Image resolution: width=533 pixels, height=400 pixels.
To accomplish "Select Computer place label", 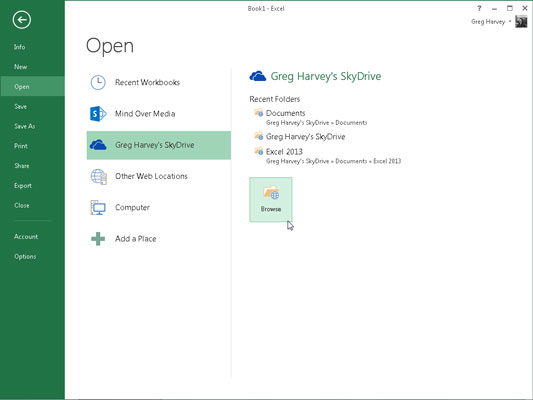I will tap(132, 207).
